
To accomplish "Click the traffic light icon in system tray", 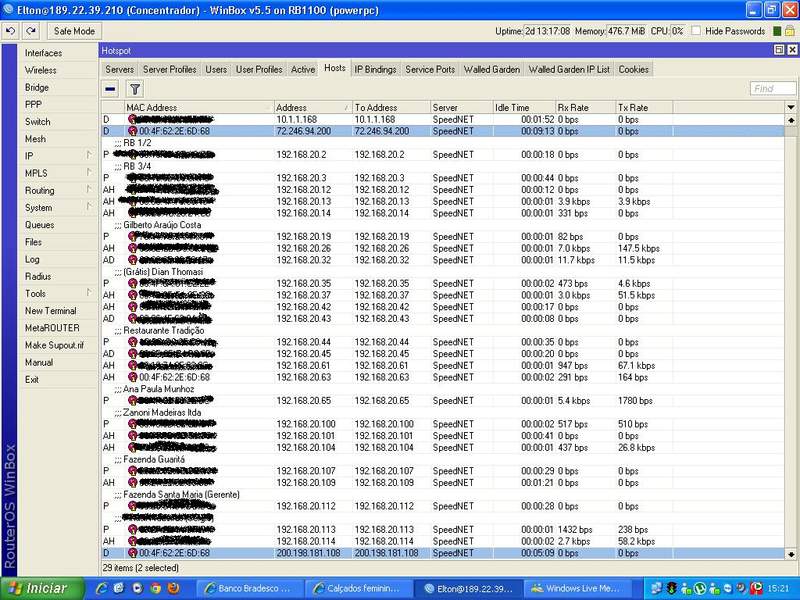I will pyautogui.click(x=671, y=588).
